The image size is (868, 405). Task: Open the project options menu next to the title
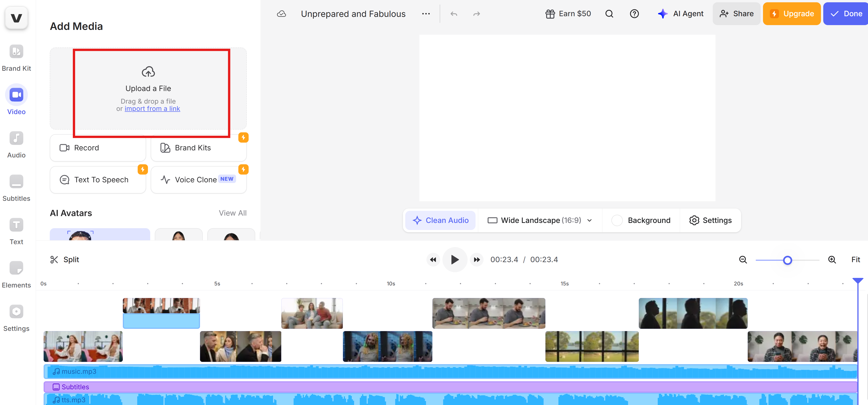[x=426, y=13]
